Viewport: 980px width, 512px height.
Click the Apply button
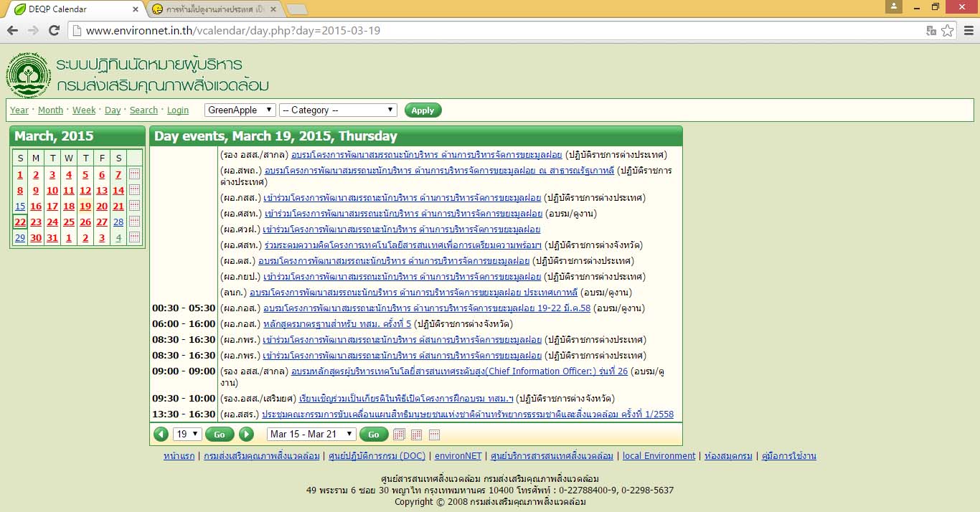click(423, 110)
